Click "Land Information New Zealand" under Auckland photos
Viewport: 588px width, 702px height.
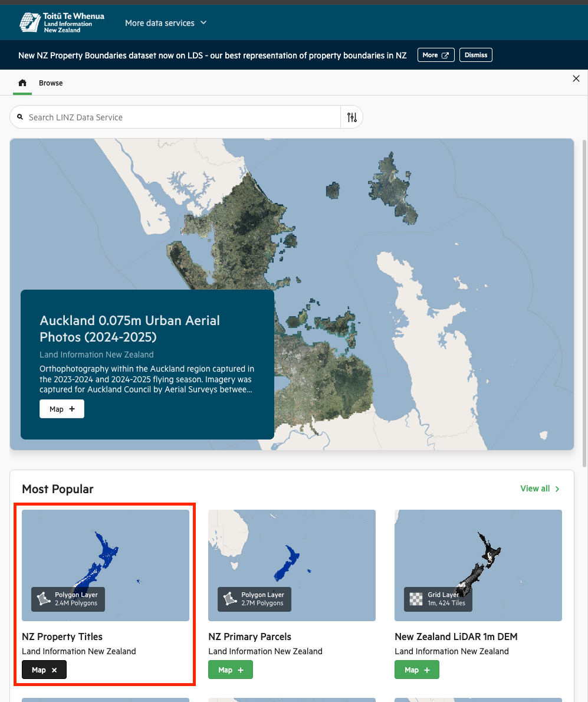coord(97,355)
